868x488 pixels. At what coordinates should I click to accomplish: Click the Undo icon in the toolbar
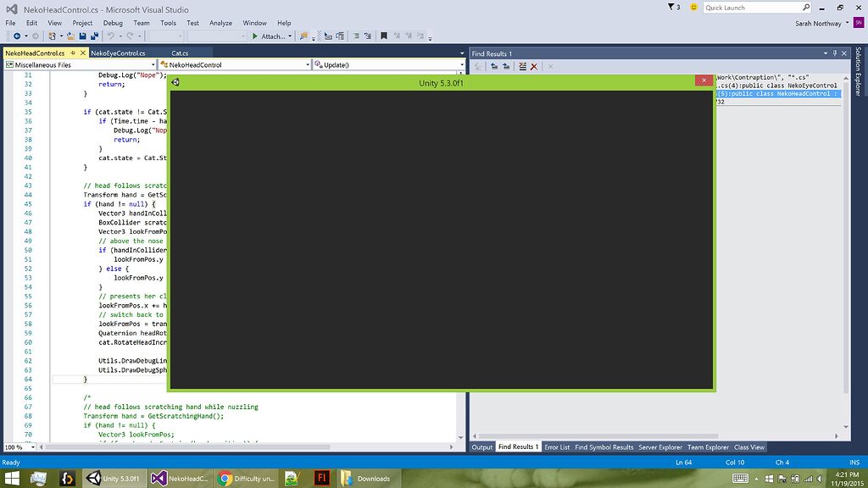[x=111, y=36]
